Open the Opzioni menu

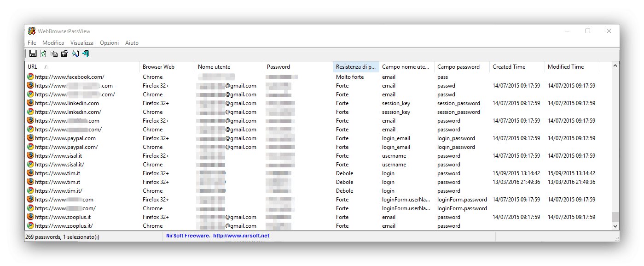(109, 42)
